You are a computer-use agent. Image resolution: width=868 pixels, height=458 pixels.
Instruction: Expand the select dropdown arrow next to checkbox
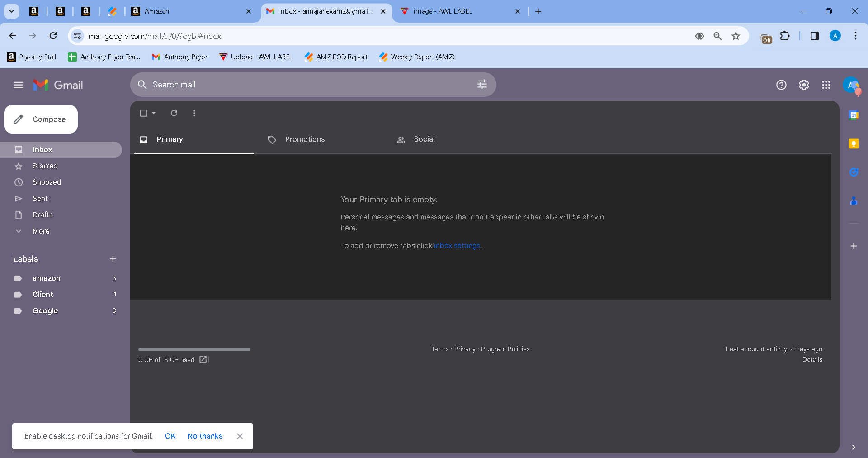(154, 113)
